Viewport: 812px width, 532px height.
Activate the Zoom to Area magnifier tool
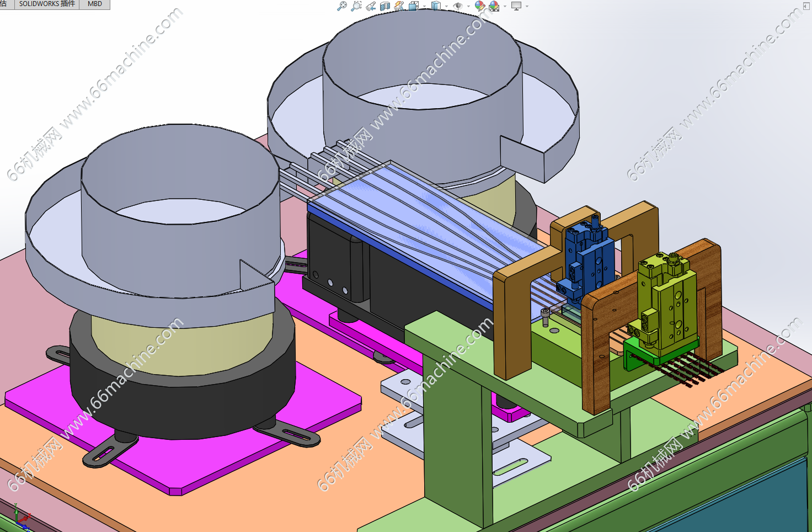pos(356,6)
